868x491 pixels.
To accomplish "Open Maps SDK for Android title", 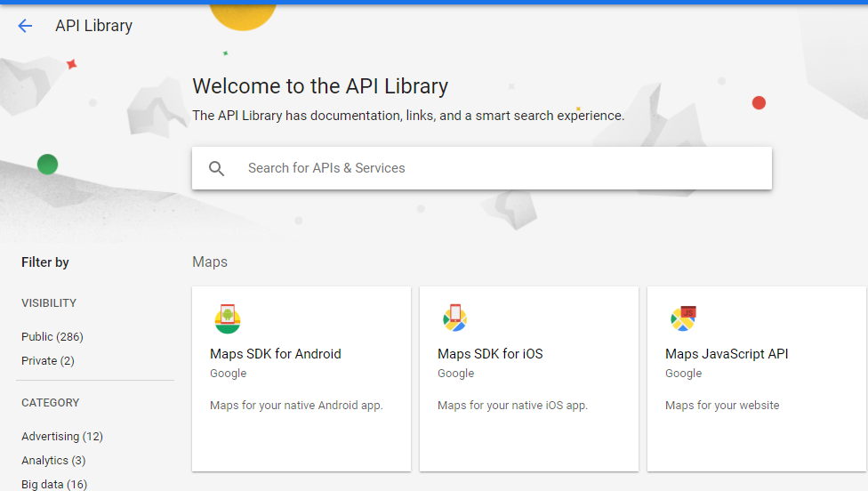I will click(276, 354).
